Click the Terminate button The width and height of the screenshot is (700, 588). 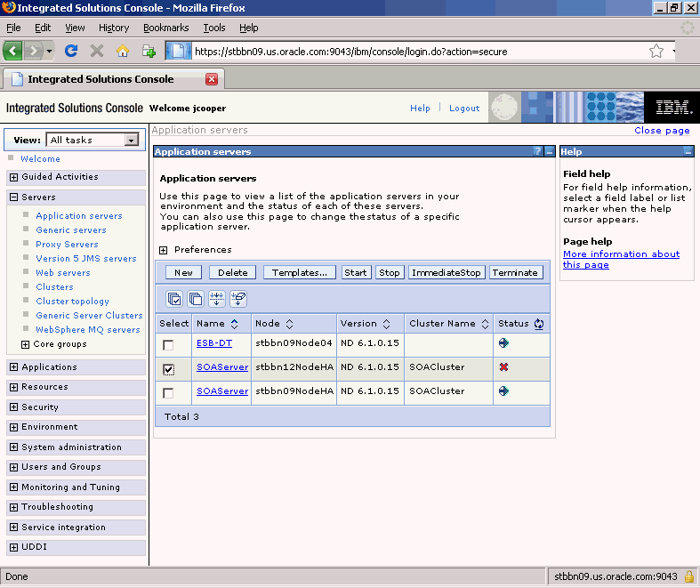[x=515, y=272]
